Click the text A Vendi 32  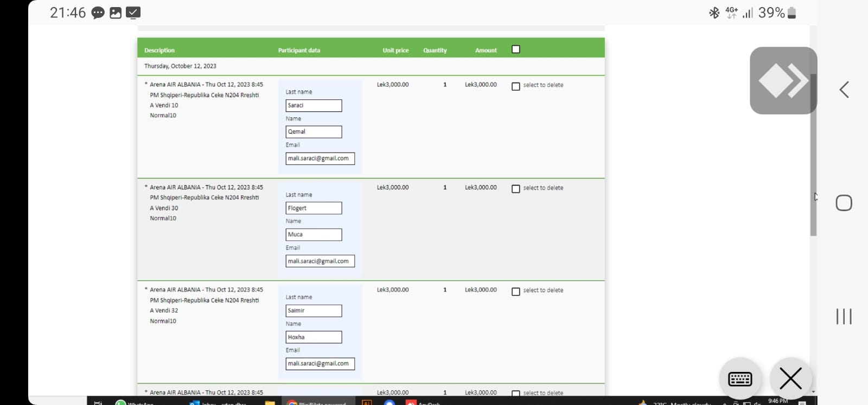click(x=164, y=311)
